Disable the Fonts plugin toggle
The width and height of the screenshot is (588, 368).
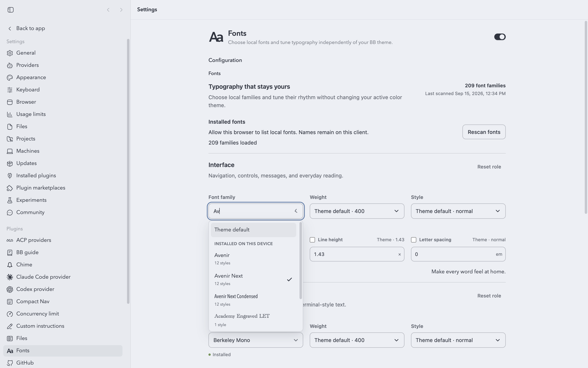coord(500,37)
